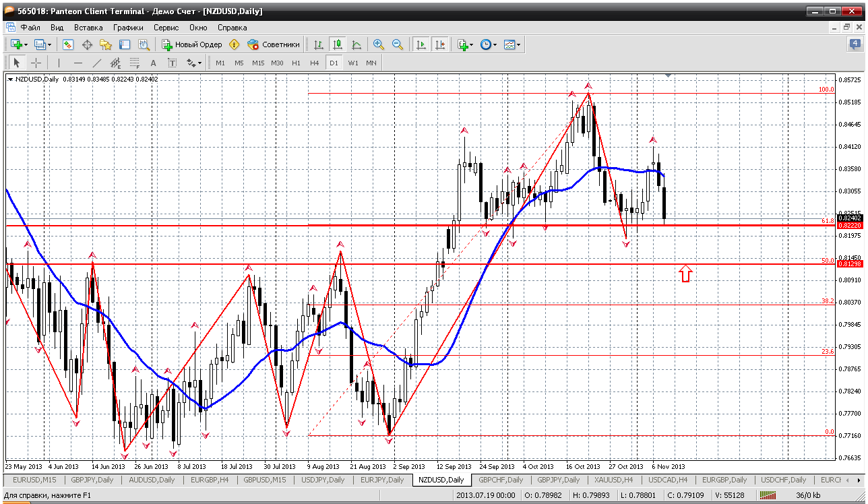
Task: Click the connection status bars icon
Action: click(768, 497)
